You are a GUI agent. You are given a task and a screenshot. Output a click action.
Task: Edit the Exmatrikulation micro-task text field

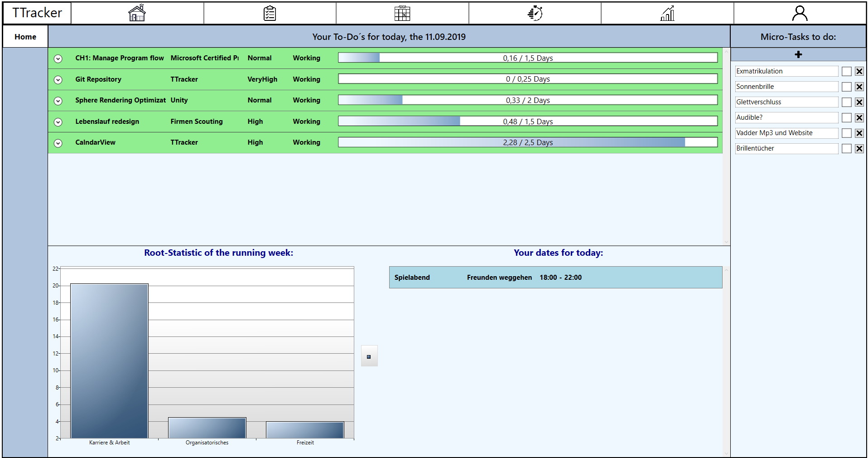786,71
